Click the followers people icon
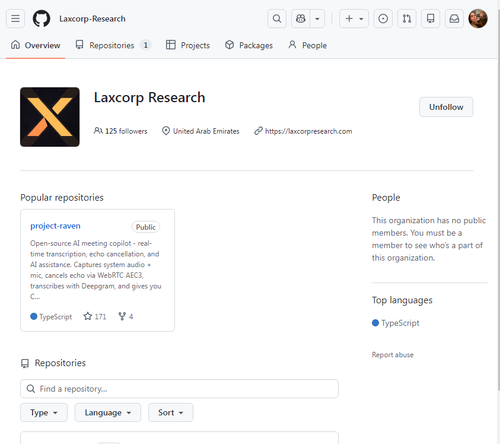500x444 pixels. 98,131
